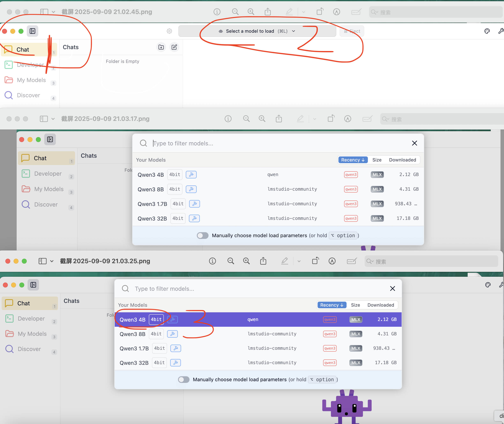Image resolution: width=504 pixels, height=424 pixels.
Task: Select Discover tab in top screenshot sidebar
Action: pos(29,95)
